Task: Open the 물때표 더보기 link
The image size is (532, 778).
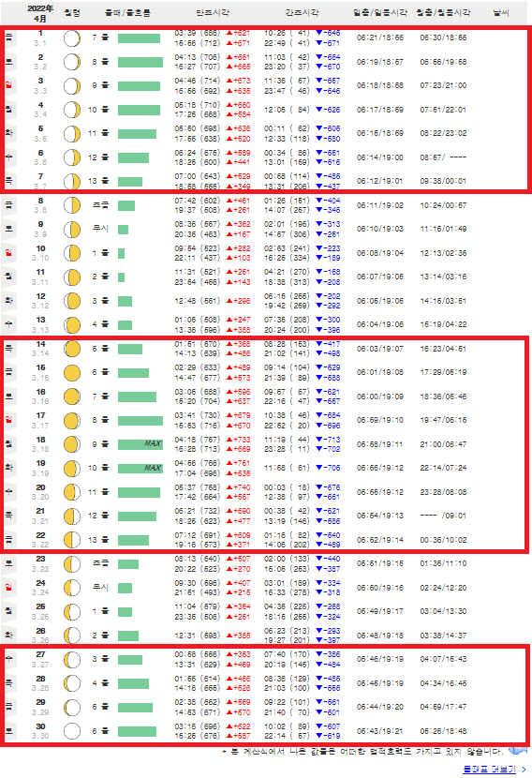Action: coord(489,769)
